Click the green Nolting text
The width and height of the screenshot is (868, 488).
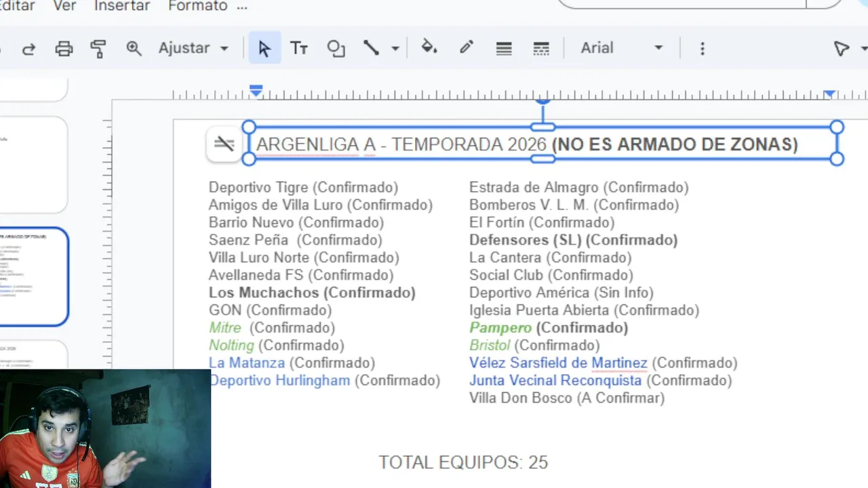(x=231, y=345)
